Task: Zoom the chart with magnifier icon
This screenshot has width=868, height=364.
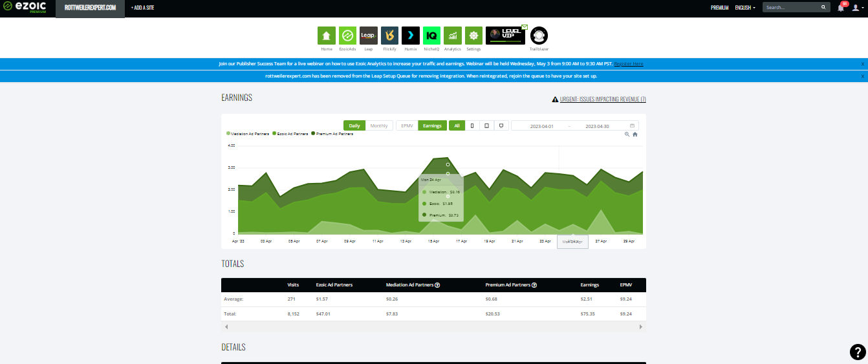Action: click(x=627, y=134)
